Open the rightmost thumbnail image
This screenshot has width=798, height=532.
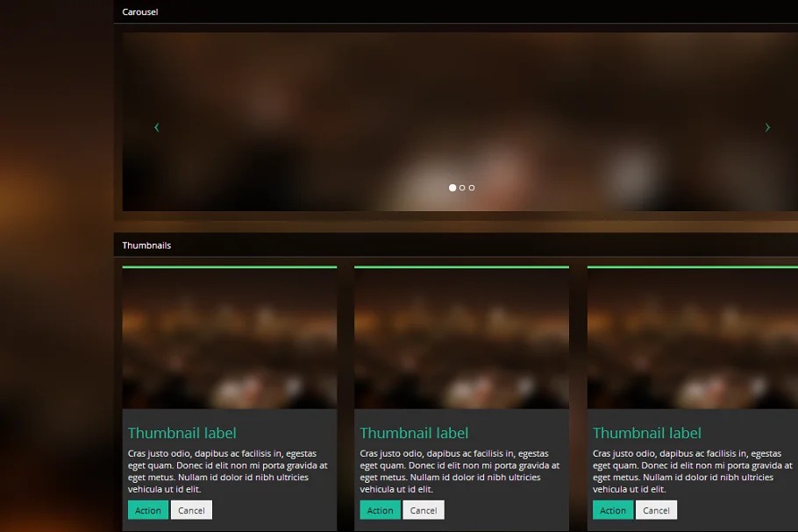(692, 338)
